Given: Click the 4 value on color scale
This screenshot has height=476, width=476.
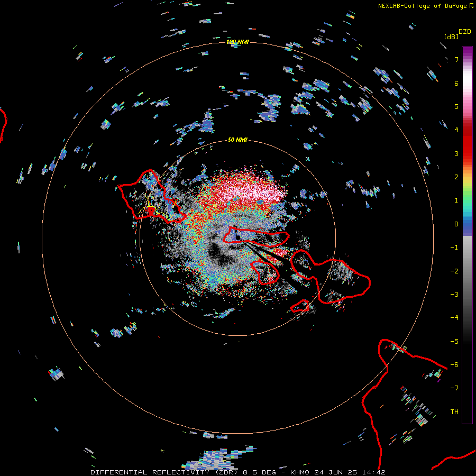Looking at the screenshot, I should point(456,130).
